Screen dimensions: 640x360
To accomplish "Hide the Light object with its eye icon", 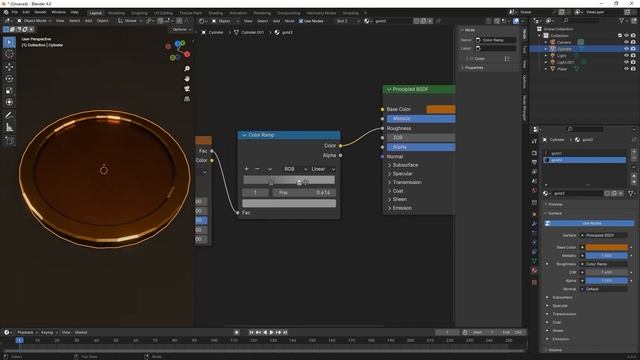I will (627, 56).
